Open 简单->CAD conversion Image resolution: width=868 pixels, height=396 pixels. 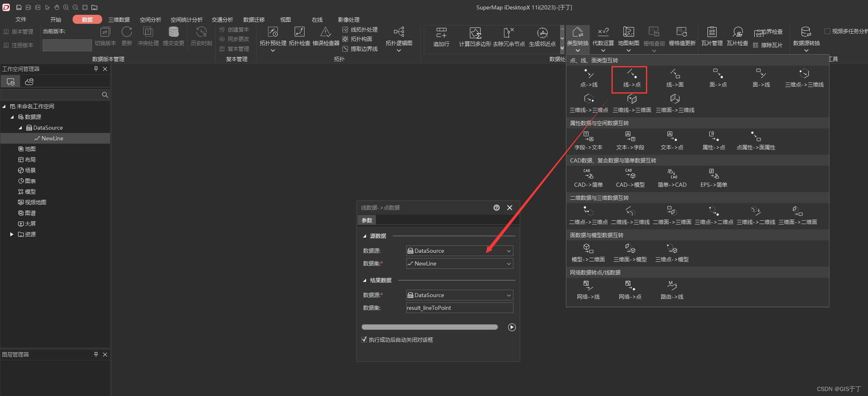coord(672,179)
